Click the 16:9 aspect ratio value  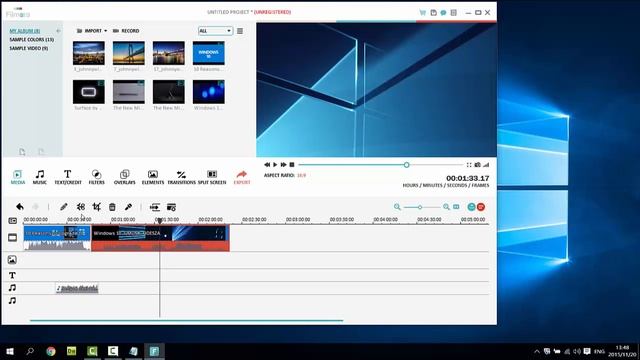301,175
